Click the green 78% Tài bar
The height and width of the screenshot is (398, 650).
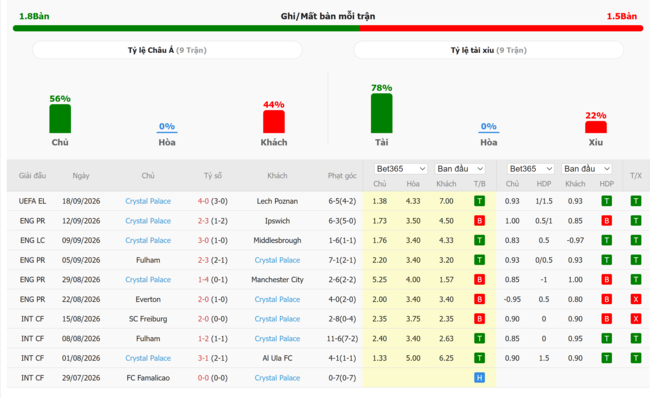click(x=382, y=113)
